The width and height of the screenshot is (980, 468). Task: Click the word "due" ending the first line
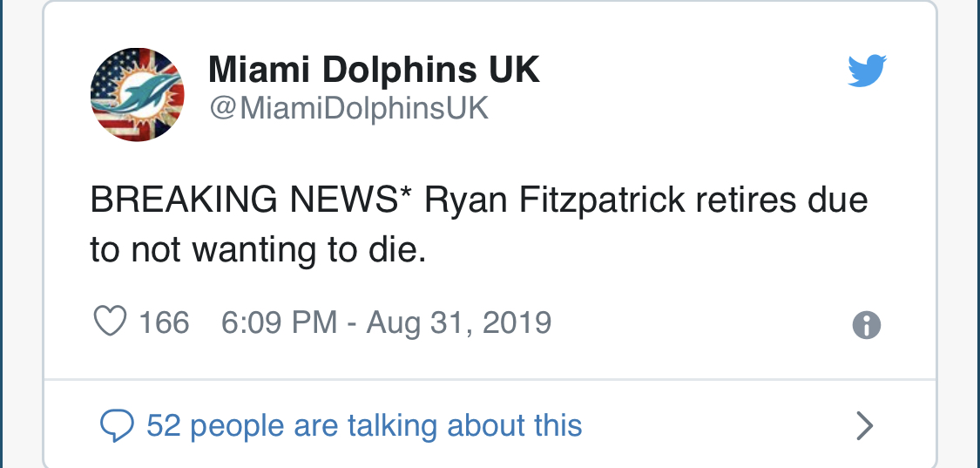coord(839,200)
